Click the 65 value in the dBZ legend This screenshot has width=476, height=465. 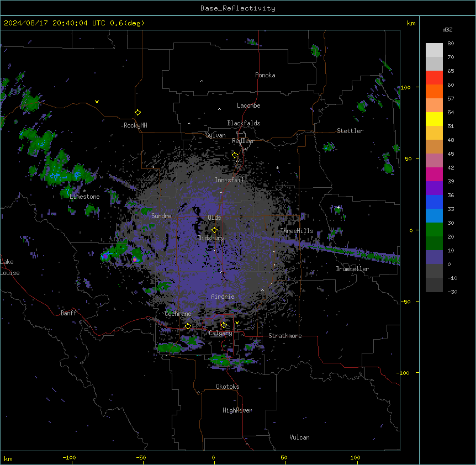(x=451, y=71)
